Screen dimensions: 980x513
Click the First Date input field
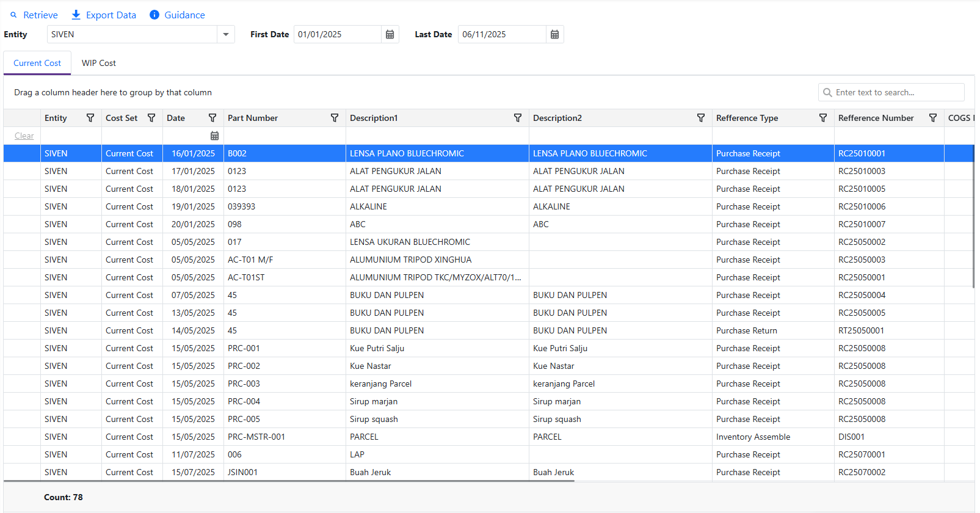point(338,34)
